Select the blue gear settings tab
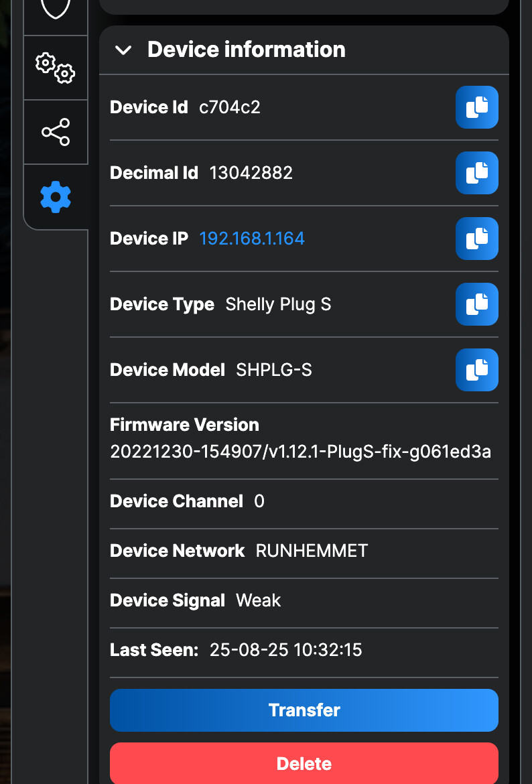532x784 pixels. click(56, 197)
